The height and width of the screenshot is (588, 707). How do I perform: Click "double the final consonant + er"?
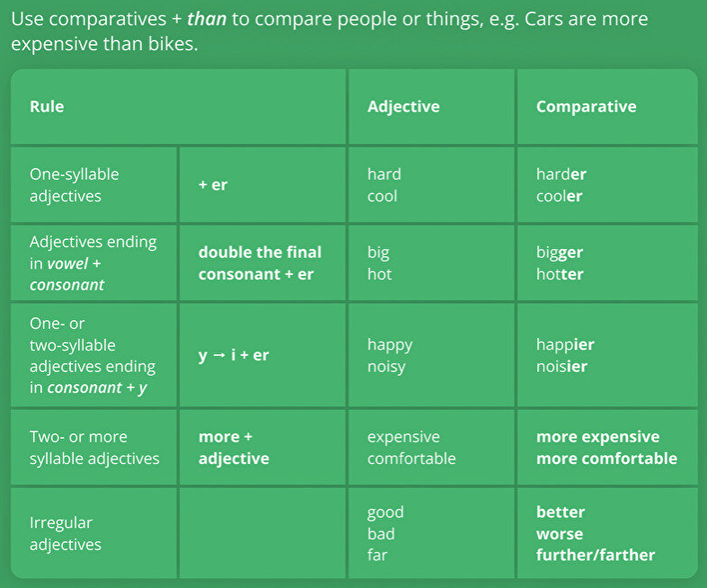(x=260, y=263)
